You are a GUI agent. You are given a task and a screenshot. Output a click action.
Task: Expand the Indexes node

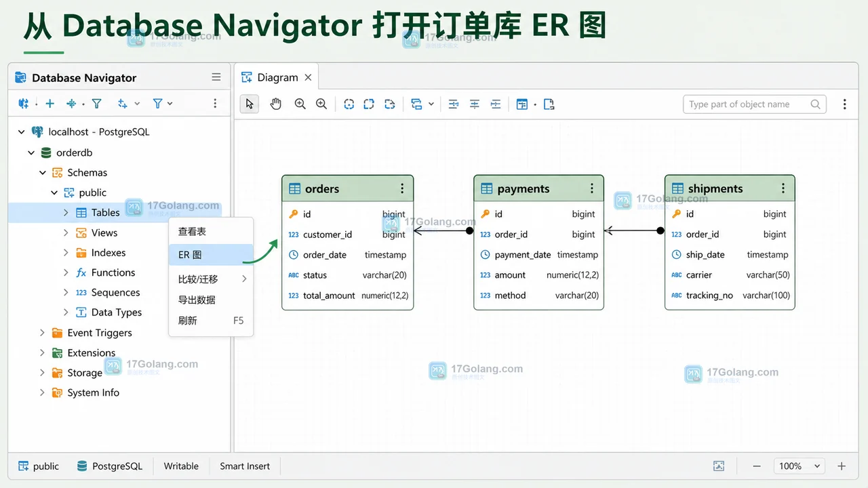(x=66, y=253)
